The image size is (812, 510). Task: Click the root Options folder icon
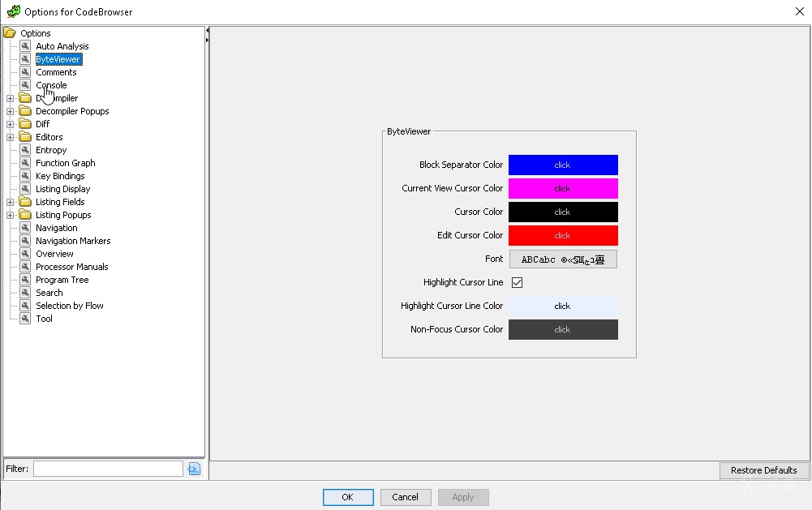coord(9,32)
